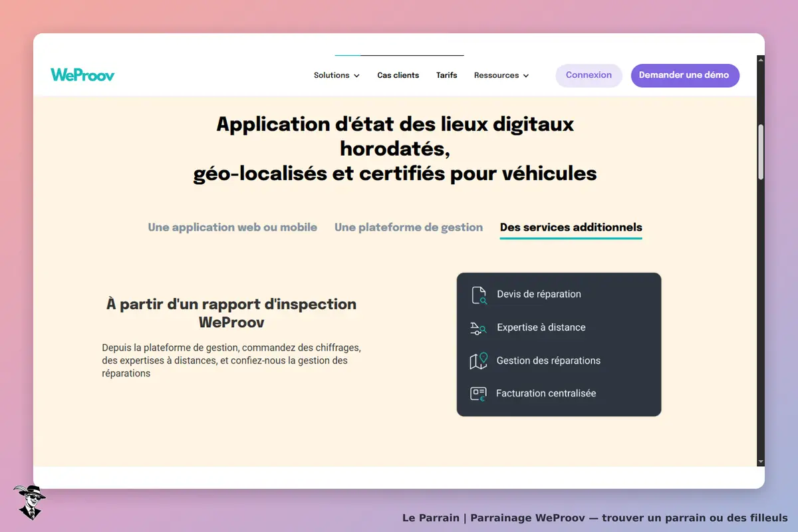Expand the Ressources dropdown menu
This screenshot has height=532, width=798.
(x=501, y=75)
